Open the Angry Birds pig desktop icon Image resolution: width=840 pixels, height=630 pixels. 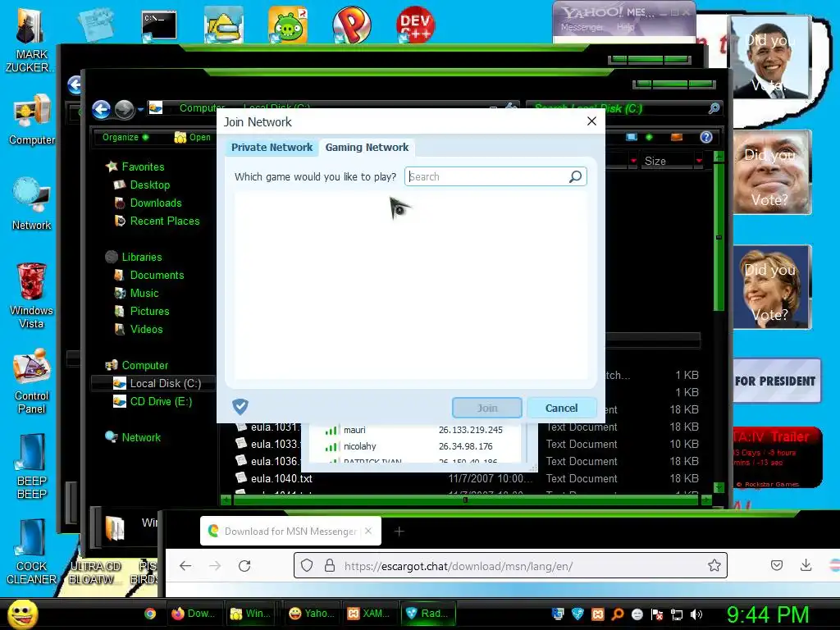[x=288, y=24]
